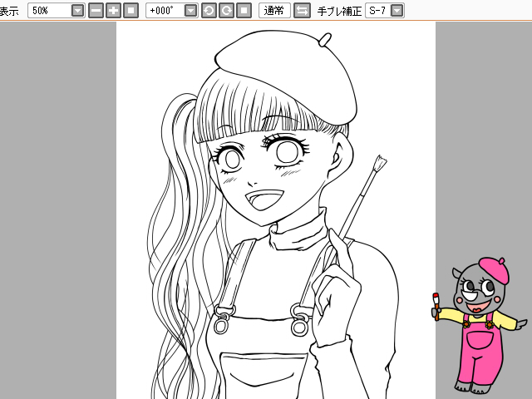Open the +000° rotation angle dropdown
Screen dimensions: 532x399
tap(191, 11)
